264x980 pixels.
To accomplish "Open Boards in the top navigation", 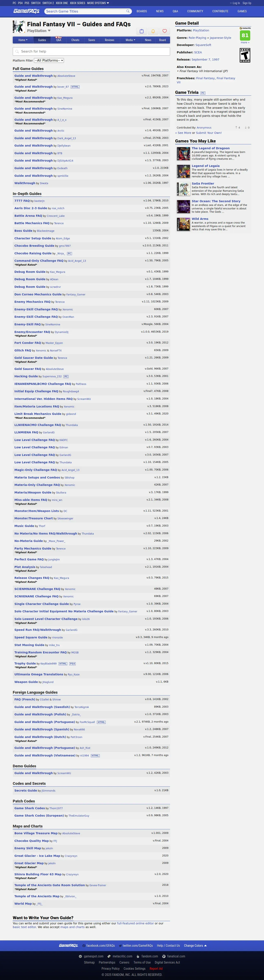I will point(142,11).
